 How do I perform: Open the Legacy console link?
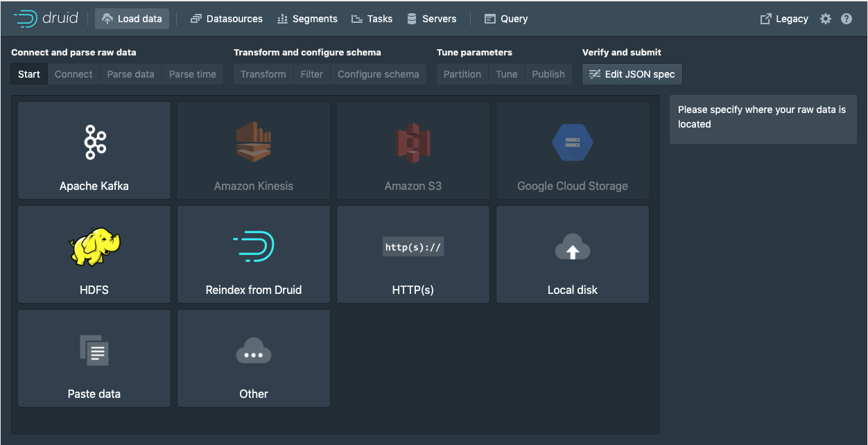pos(784,19)
